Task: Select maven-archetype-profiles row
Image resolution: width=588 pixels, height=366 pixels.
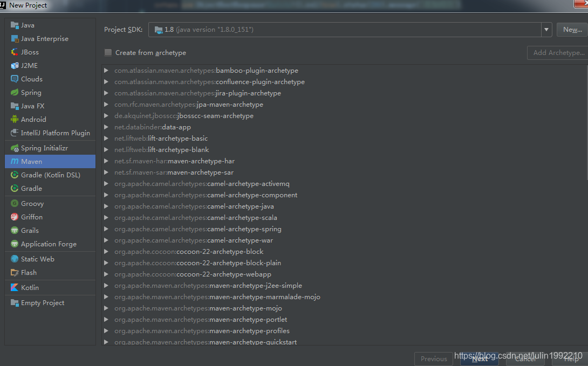Action: tap(344, 331)
